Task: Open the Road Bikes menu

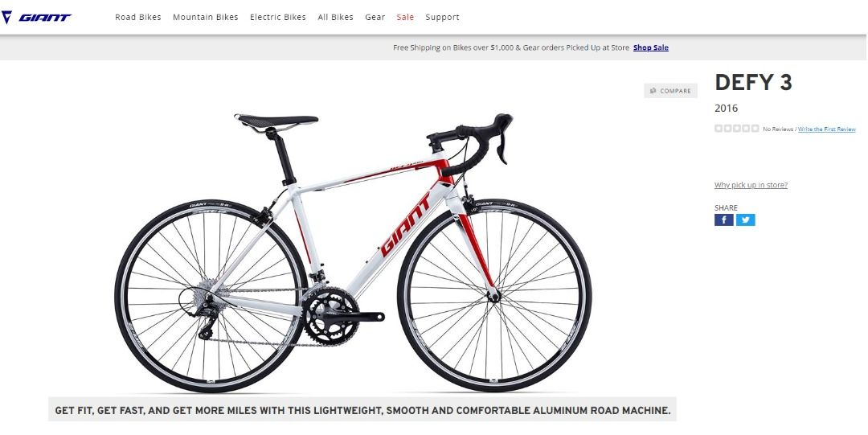Action: point(138,17)
